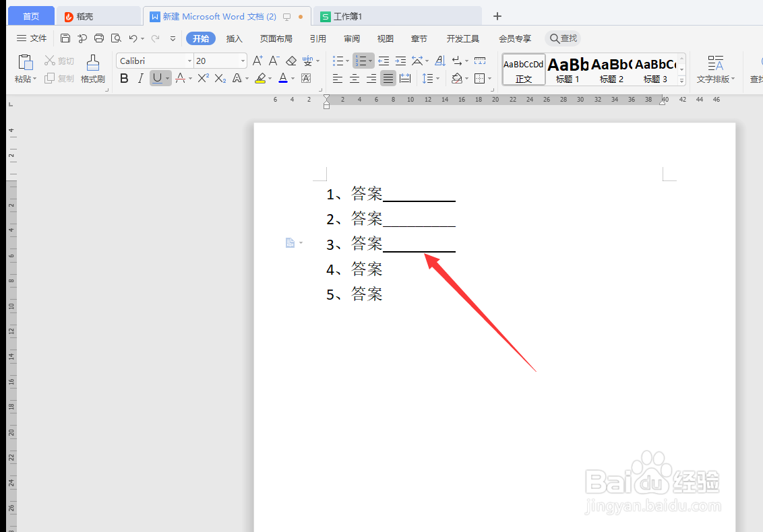Add a new tab with plus button

(x=497, y=16)
